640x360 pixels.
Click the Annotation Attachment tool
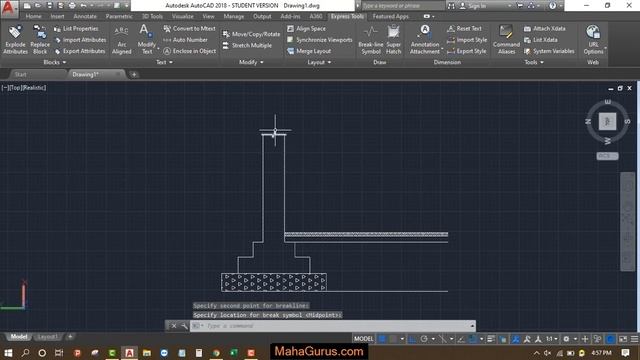point(425,40)
